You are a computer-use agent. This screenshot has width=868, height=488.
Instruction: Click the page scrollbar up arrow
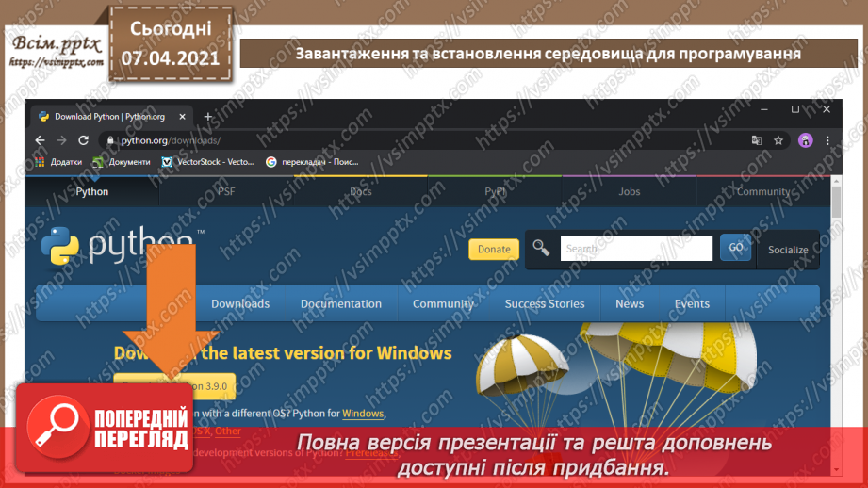[x=837, y=181]
